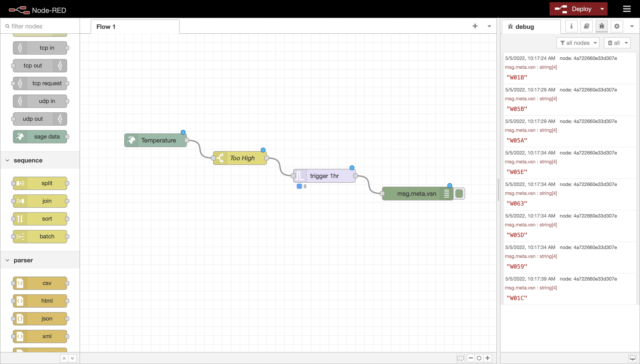Toggle the navigator map icon
Screen dimensions: 640x364
[460, 358]
